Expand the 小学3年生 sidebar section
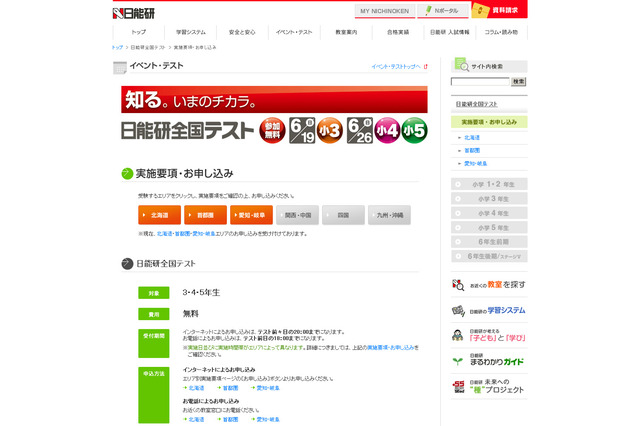640x426 pixels. pos(489,199)
